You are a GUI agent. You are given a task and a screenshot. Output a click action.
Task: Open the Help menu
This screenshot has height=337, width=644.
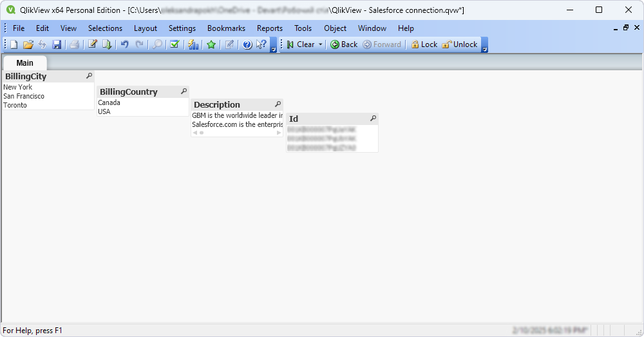[x=406, y=28]
